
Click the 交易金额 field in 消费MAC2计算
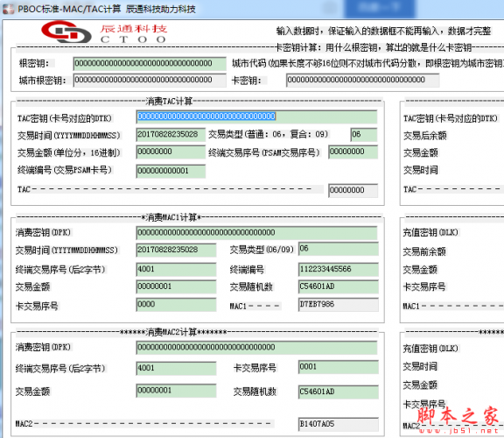[x=176, y=391]
